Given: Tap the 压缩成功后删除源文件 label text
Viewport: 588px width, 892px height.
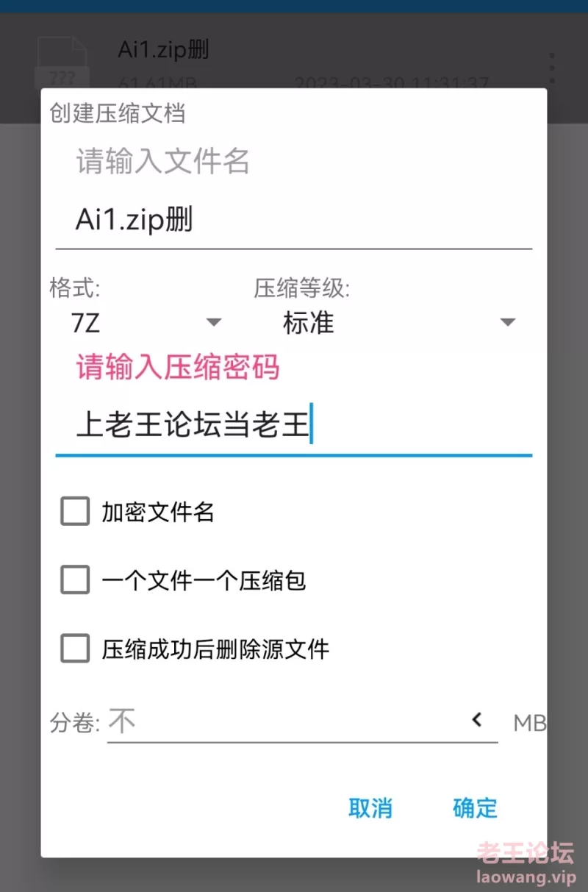Looking at the screenshot, I should coord(215,649).
